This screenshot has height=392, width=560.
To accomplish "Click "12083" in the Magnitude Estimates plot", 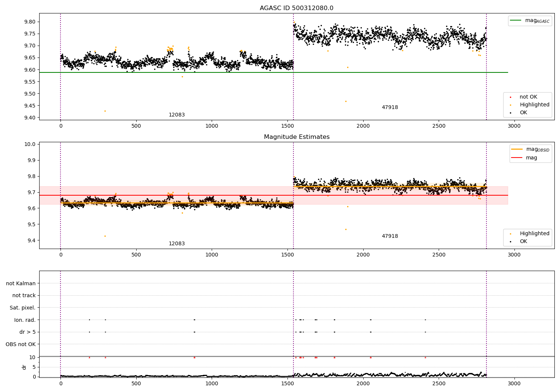I will click(x=177, y=244).
